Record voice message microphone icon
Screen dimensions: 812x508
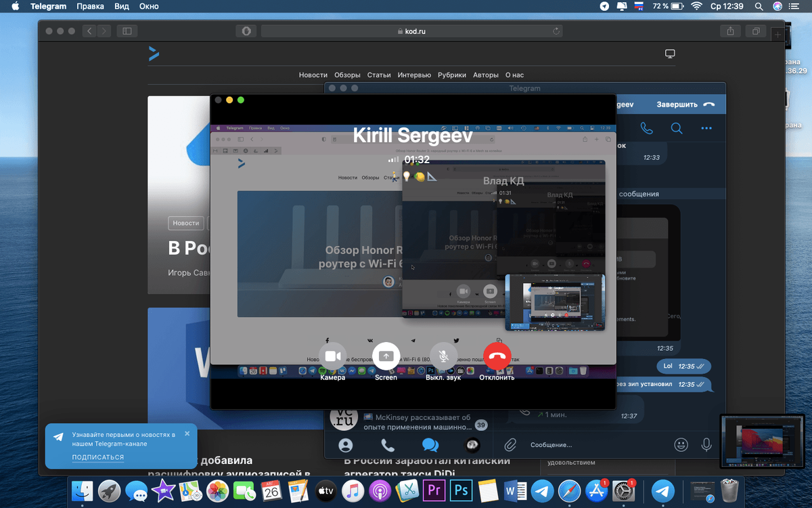click(x=706, y=445)
